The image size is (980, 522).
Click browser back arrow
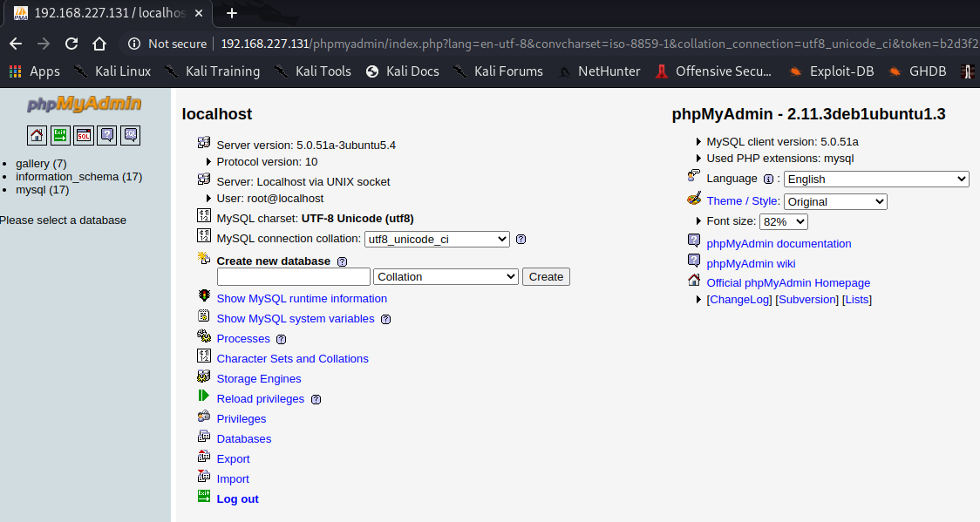pos(16,44)
